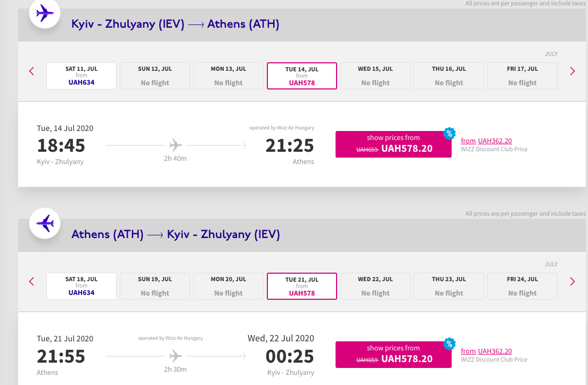
Task: Click the outbound flight airplane logo icon
Action: 44,13
